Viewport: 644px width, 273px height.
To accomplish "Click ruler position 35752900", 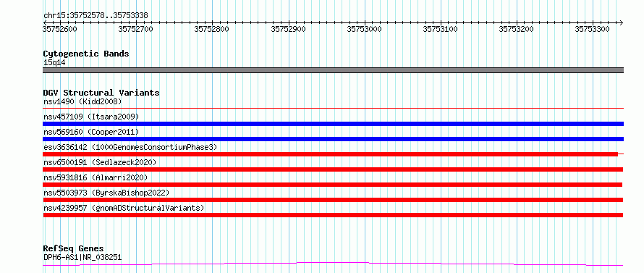I will pyautogui.click(x=288, y=29).
